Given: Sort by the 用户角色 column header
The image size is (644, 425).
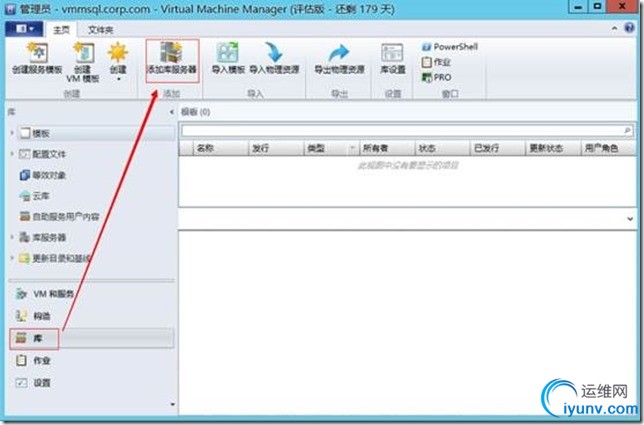Looking at the screenshot, I should (609, 148).
